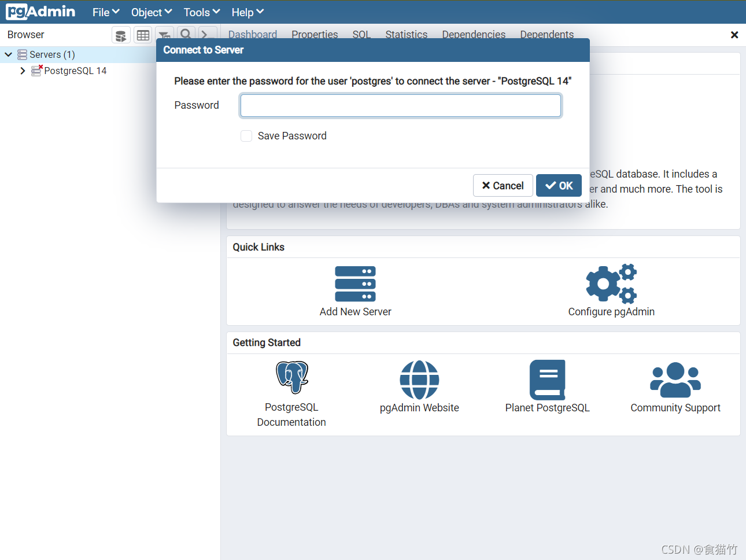The height and width of the screenshot is (560, 746).
Task: Switch to the Dashboard tab
Action: pyautogui.click(x=253, y=34)
